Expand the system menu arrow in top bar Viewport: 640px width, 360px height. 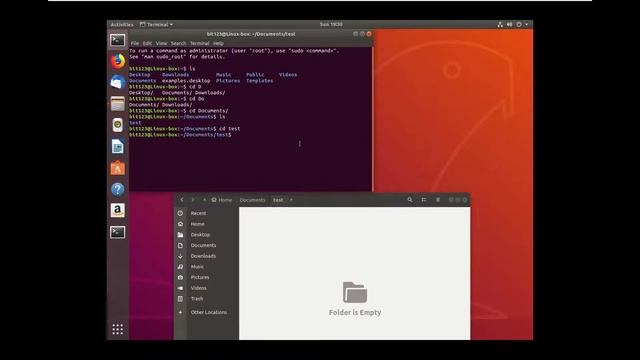click(x=527, y=24)
